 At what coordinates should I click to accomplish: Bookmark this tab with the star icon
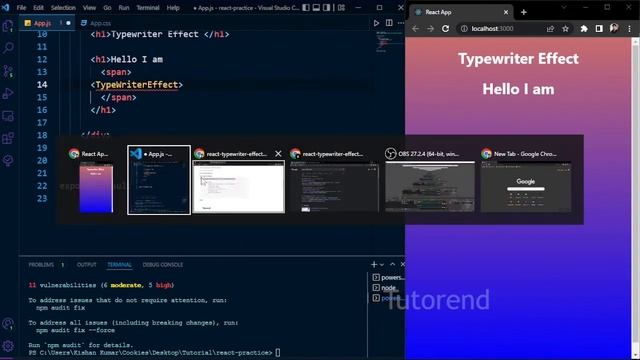click(x=565, y=29)
